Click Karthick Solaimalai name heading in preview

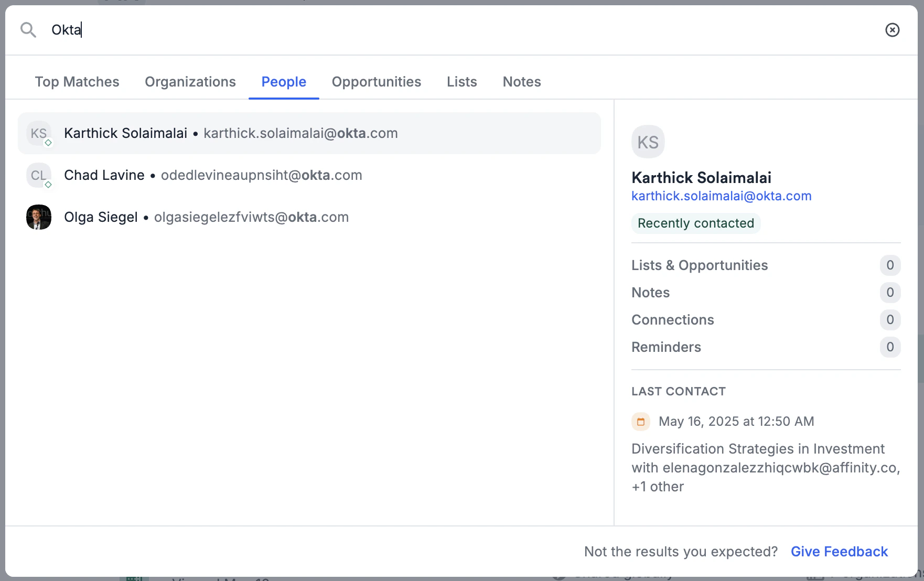(x=701, y=178)
